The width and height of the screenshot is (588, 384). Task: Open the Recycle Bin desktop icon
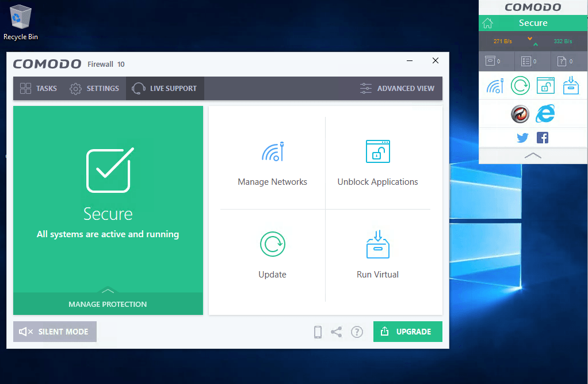21,22
